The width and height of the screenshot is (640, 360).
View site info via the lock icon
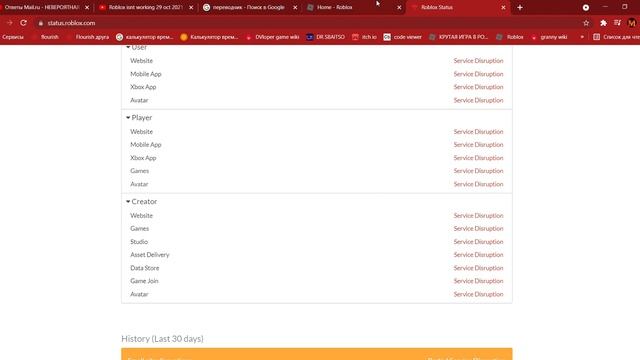tap(41, 23)
